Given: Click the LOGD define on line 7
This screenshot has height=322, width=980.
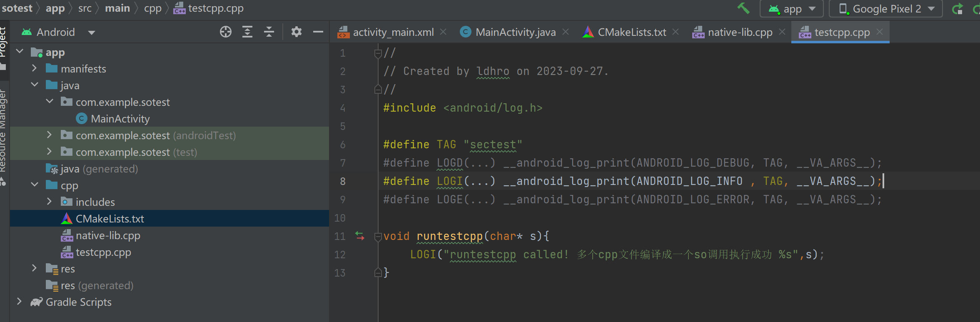Looking at the screenshot, I should (x=632, y=163).
